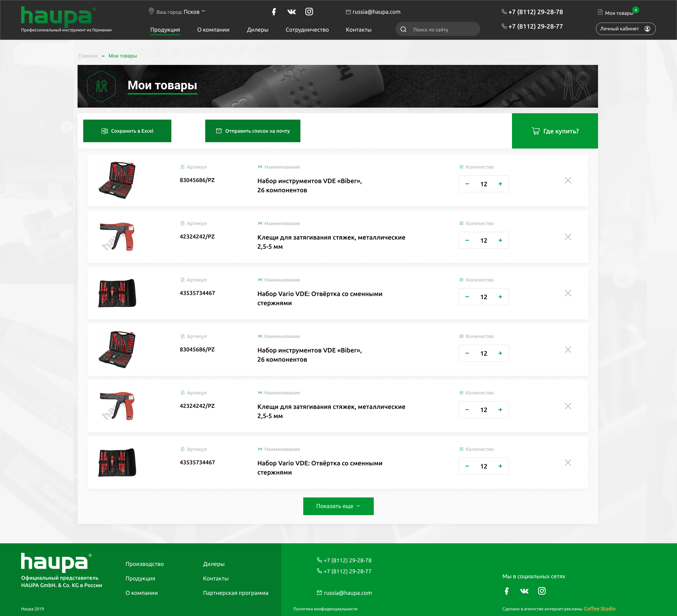The width and height of the screenshot is (677, 616).
Task: Increase quantity of first item with plus
Action: pyautogui.click(x=500, y=184)
